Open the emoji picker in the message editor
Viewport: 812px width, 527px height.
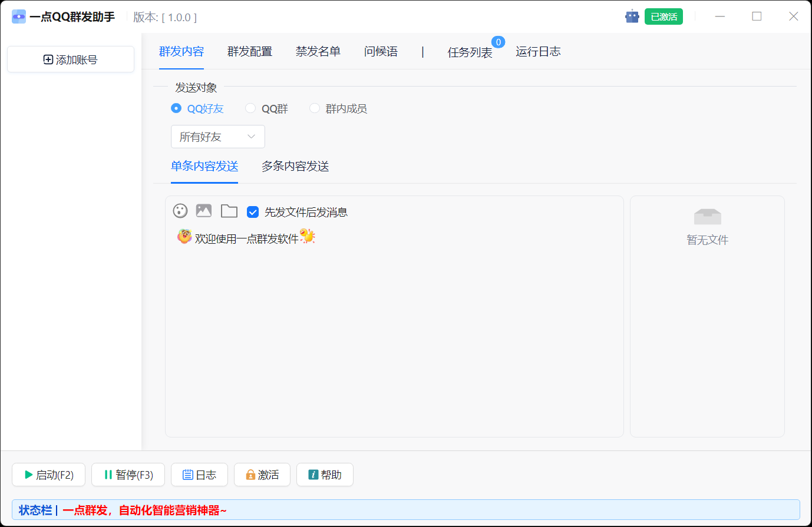pos(180,210)
